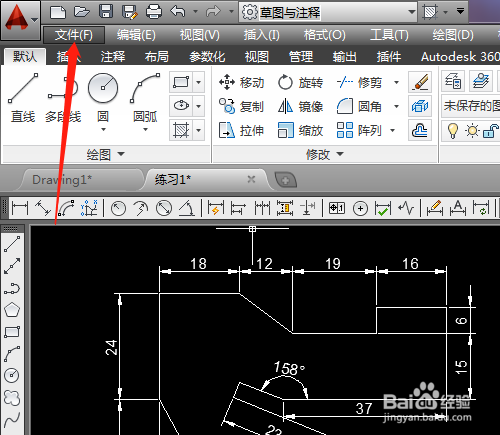This screenshot has height=435, width=500.
Task: Click the aligned dimension toolbar icon
Action: click(x=43, y=208)
